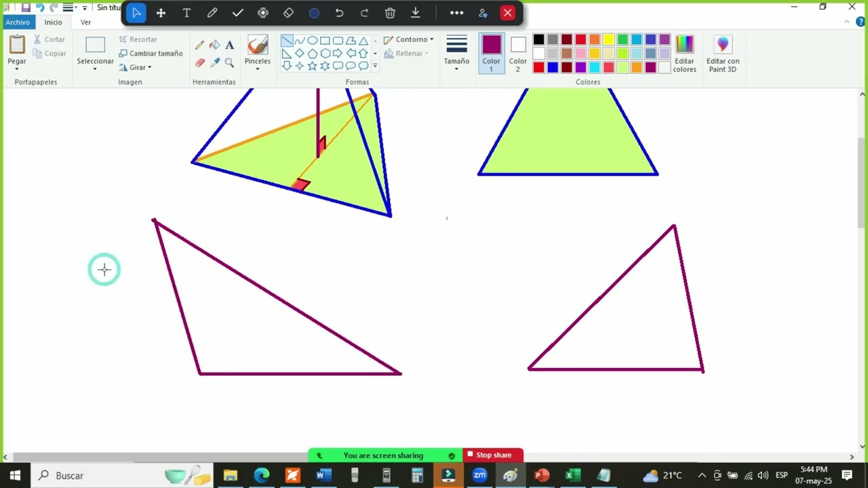The height and width of the screenshot is (488, 868).
Task: Open Word from the taskbar
Action: point(323,476)
